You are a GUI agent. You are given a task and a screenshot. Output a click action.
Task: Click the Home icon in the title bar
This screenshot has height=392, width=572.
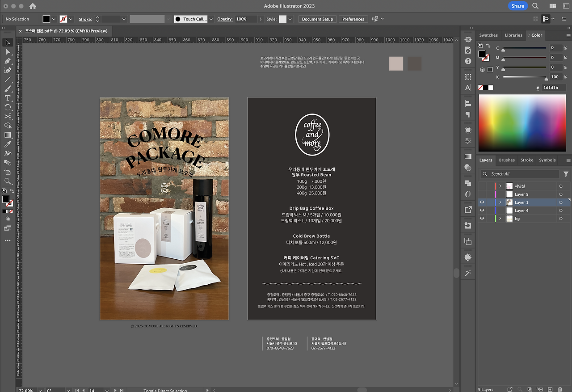33,6
